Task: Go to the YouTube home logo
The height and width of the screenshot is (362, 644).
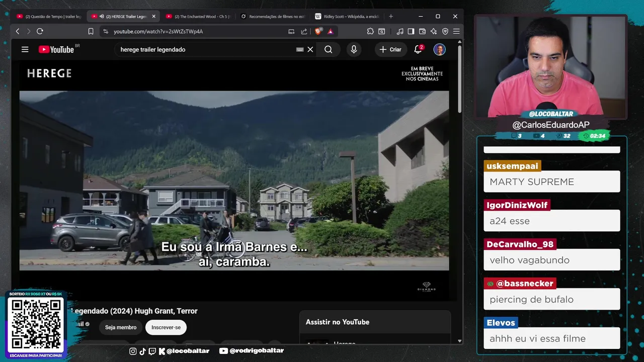Action: click(56, 49)
